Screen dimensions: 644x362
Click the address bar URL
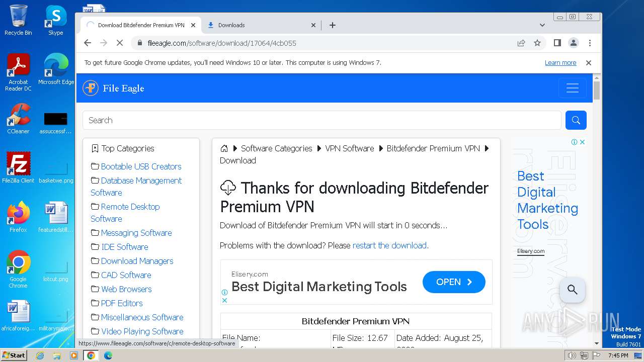click(222, 43)
